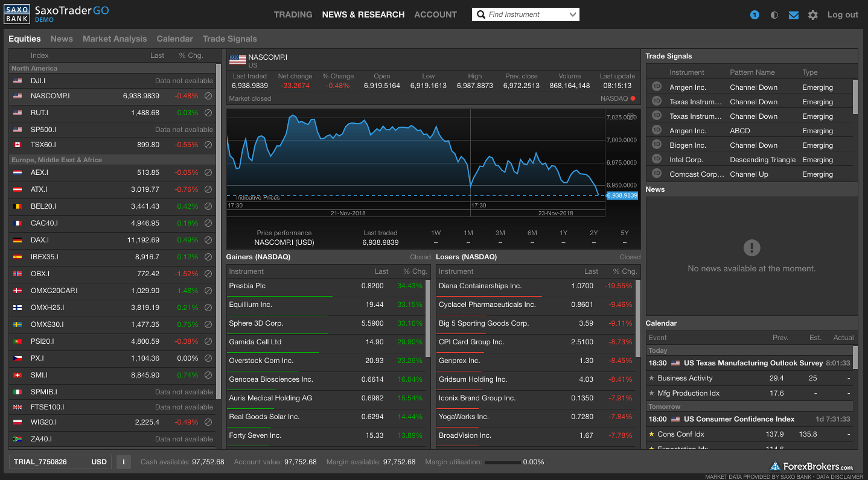The image size is (868, 480).
Task: Open the settings gear menu
Action: 812,14
